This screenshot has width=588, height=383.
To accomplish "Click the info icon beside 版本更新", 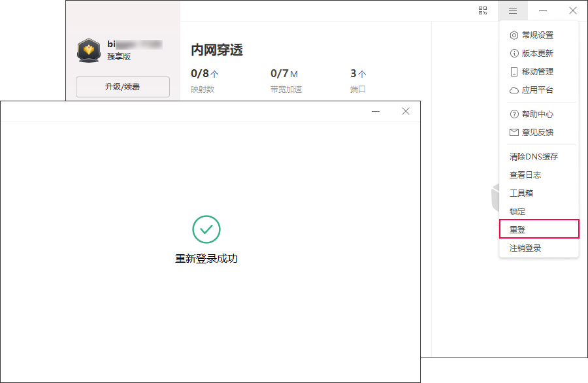I will pos(514,54).
